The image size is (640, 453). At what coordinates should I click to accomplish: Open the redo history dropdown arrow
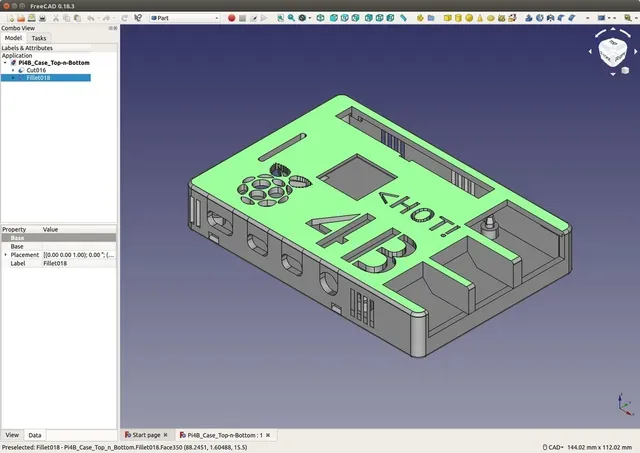pyautogui.click(x=114, y=18)
